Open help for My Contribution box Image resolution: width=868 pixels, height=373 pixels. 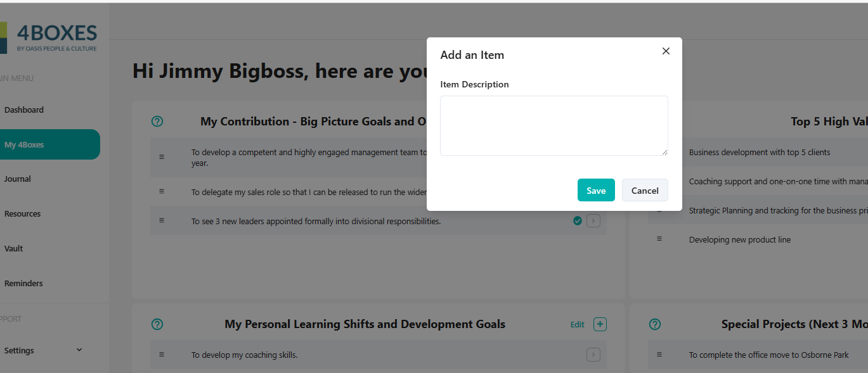pos(157,122)
